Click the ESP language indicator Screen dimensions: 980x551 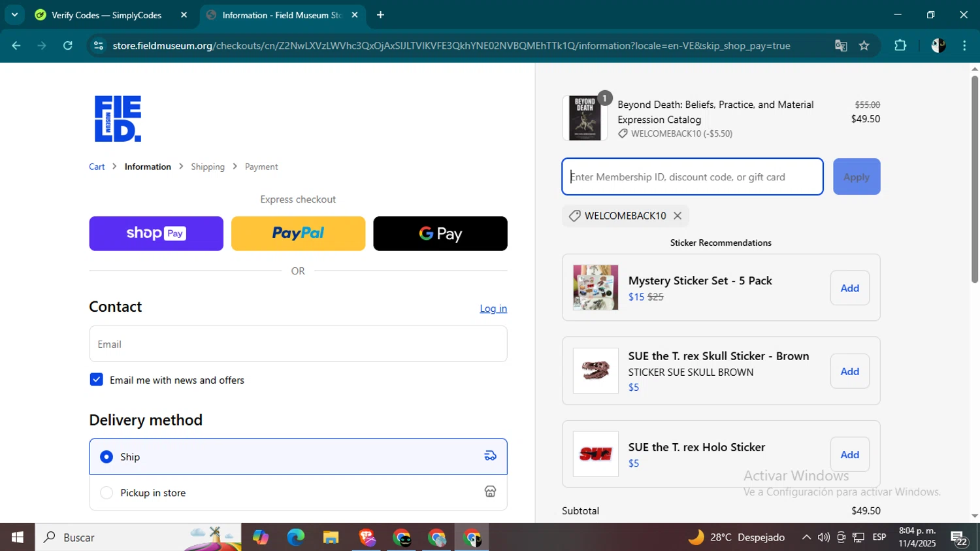[x=879, y=537]
